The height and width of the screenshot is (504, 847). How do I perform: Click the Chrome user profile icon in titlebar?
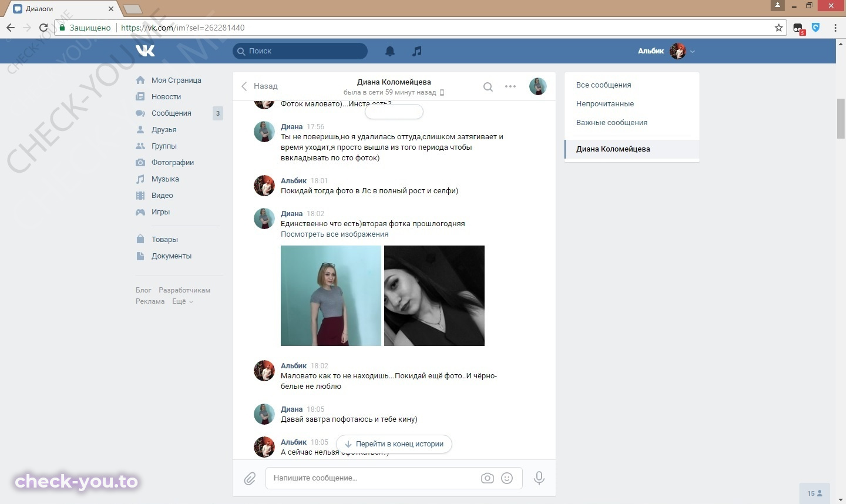tap(778, 5)
